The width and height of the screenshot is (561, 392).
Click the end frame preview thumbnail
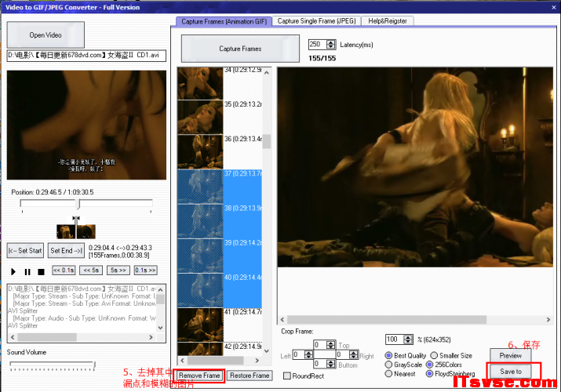click(86, 231)
